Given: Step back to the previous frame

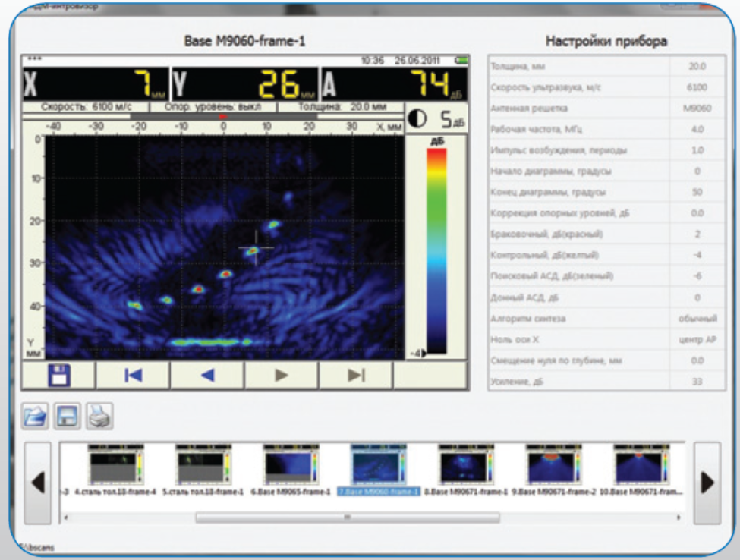Looking at the screenshot, I should click(206, 375).
